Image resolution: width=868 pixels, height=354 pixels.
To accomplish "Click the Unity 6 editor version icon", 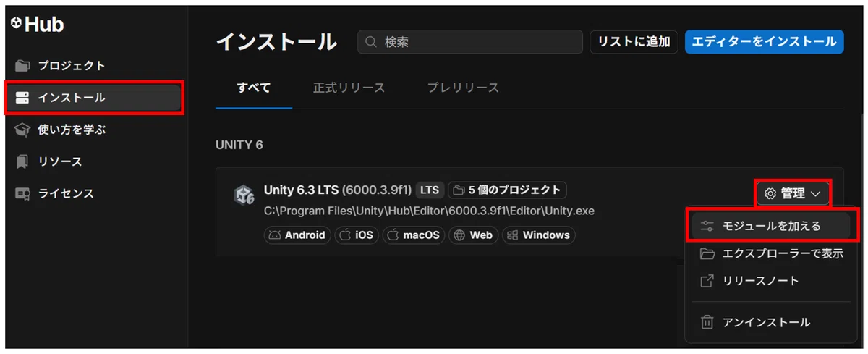I will (244, 196).
